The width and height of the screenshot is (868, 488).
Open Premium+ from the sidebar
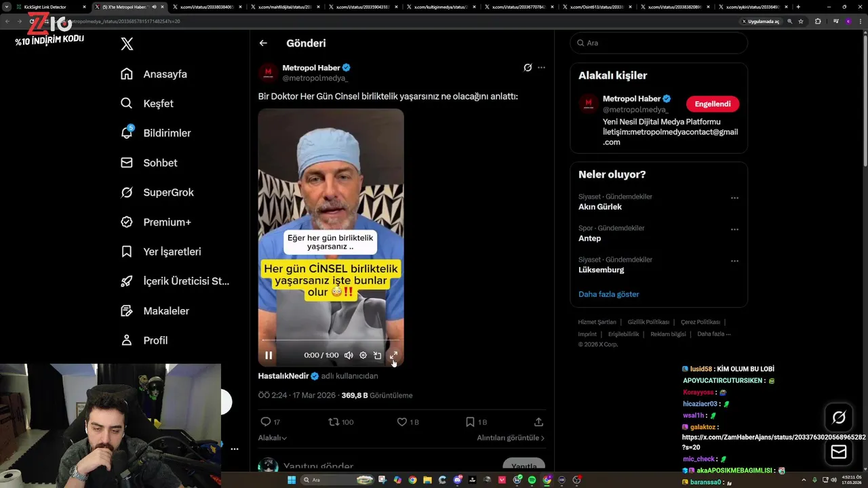[155, 222]
